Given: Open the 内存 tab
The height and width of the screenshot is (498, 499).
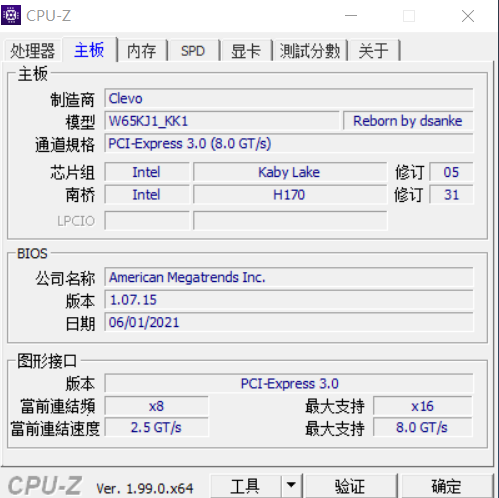Looking at the screenshot, I should pyautogui.click(x=142, y=51).
